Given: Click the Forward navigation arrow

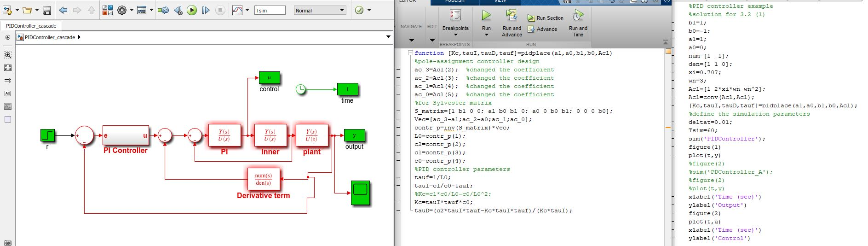Looking at the screenshot, I should (x=77, y=10).
